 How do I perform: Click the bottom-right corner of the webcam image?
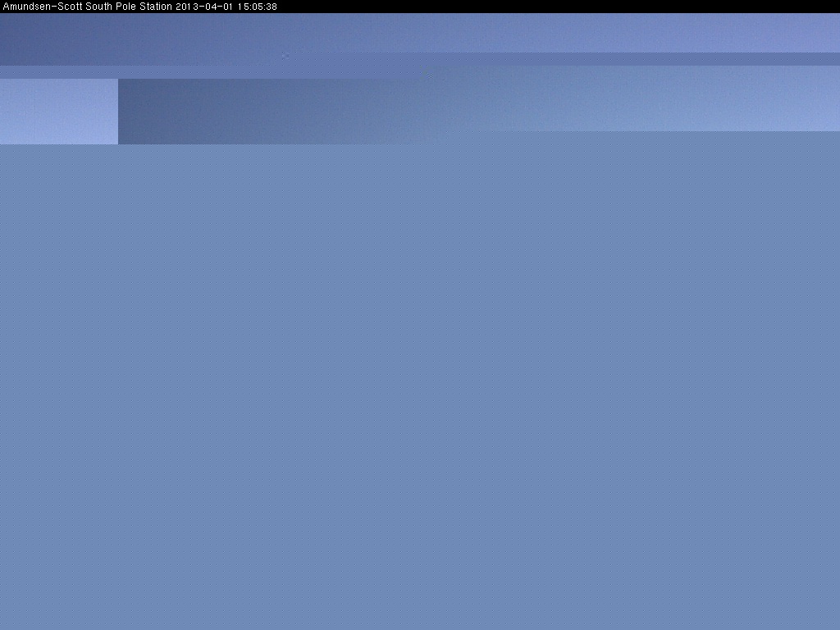pyautogui.click(x=836, y=626)
